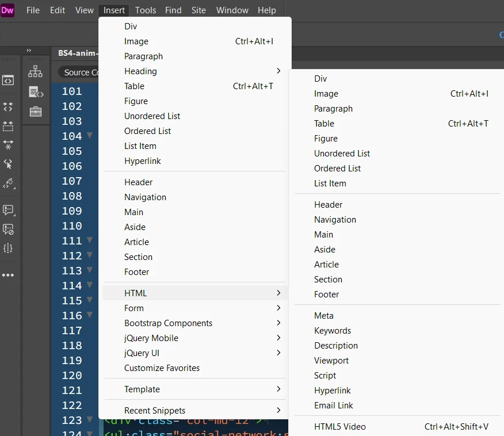This screenshot has height=436, width=504.
Task: Collapse code fold arrow at line 116
Action: point(90,315)
